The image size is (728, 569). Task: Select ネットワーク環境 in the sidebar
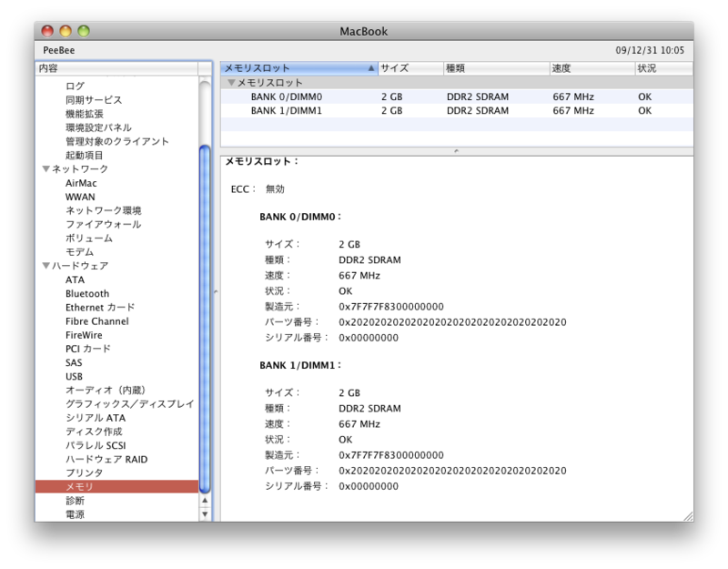103,210
